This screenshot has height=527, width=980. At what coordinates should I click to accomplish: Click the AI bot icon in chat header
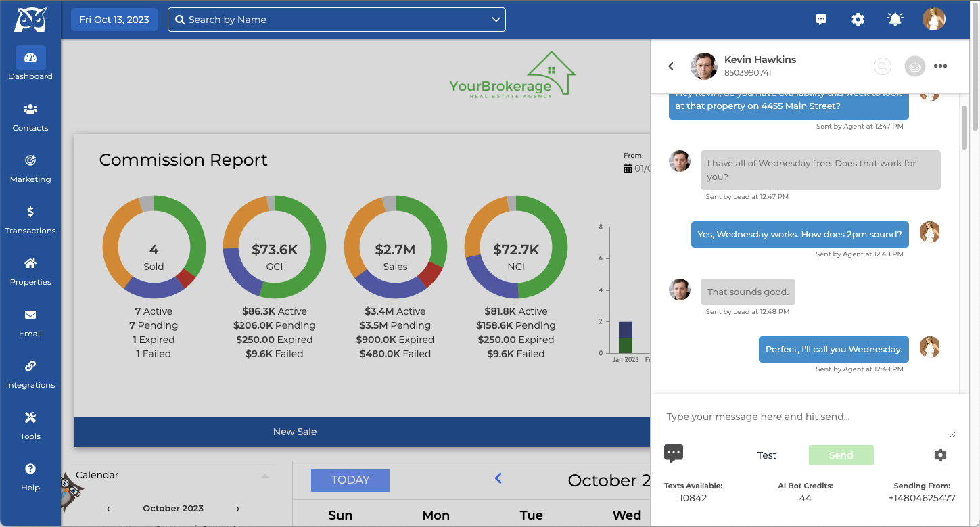pyautogui.click(x=914, y=66)
